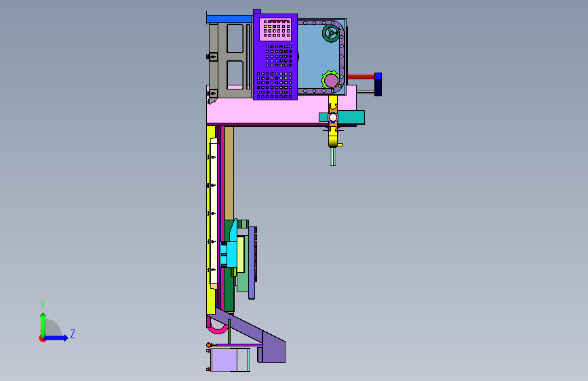Select the dark blue end block of the cylinder
This screenshot has height=381, width=588.
tap(378, 84)
